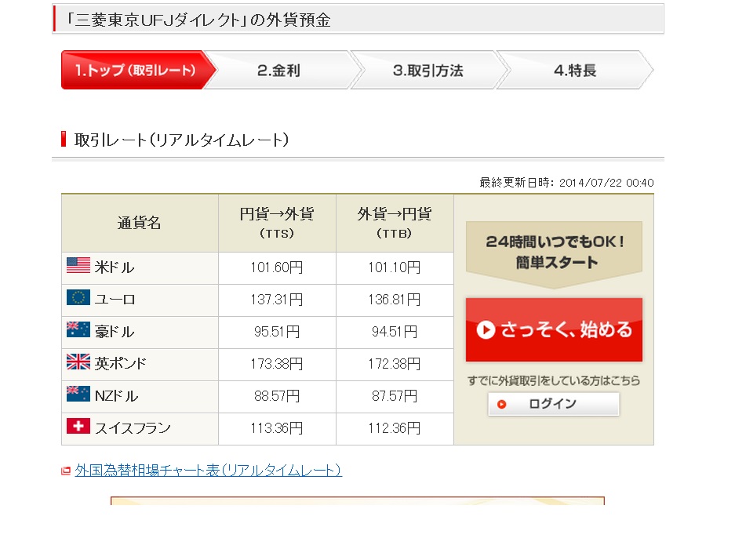Click the UK flag icon for 英ポンド

pyautogui.click(x=78, y=362)
